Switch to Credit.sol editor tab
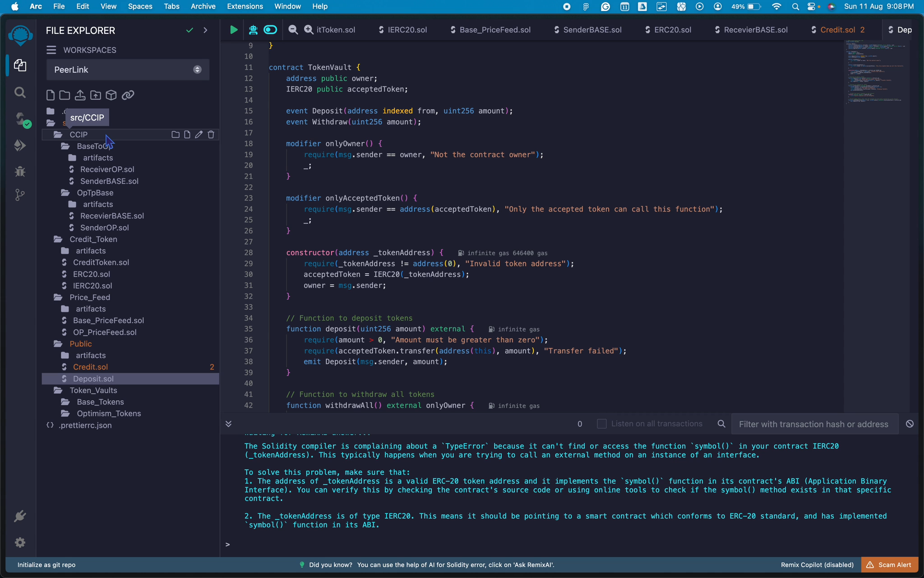Image resolution: width=924 pixels, height=578 pixels. [x=838, y=30]
